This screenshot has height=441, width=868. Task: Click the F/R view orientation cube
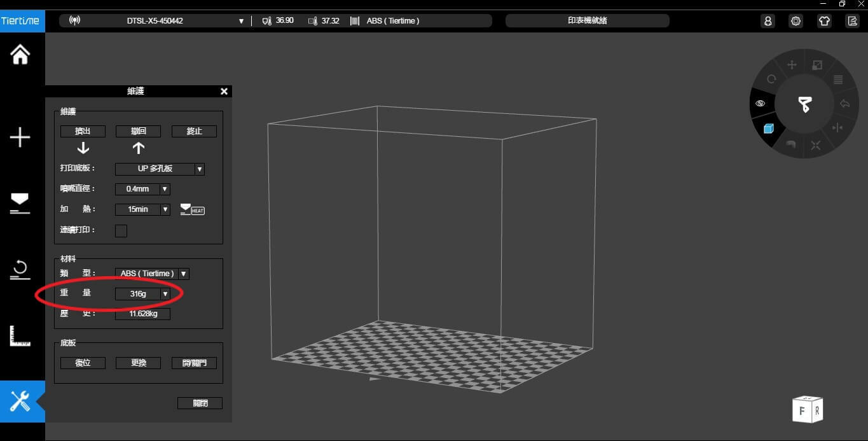(807, 410)
